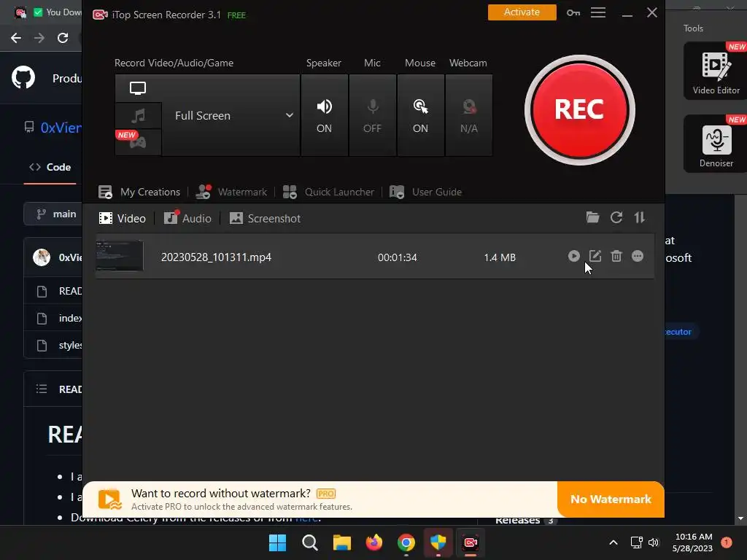Select the audio-only recording mode icon
The height and width of the screenshot is (560, 747).
138,116
